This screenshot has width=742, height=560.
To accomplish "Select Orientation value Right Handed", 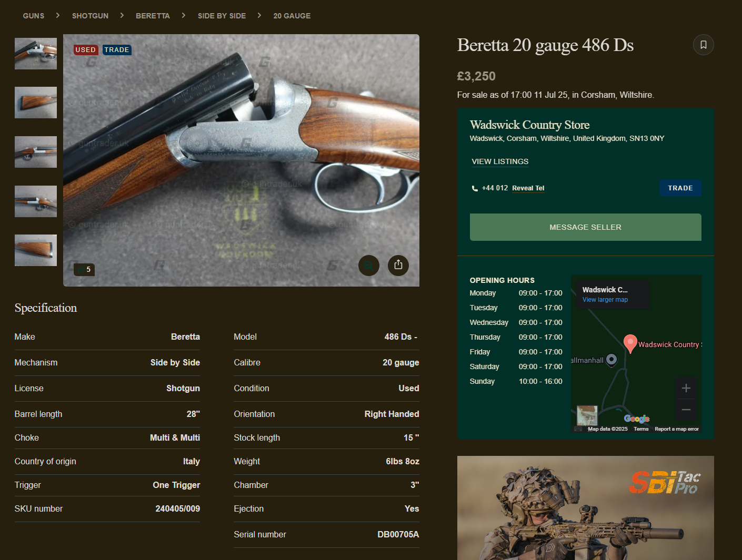I will [392, 414].
